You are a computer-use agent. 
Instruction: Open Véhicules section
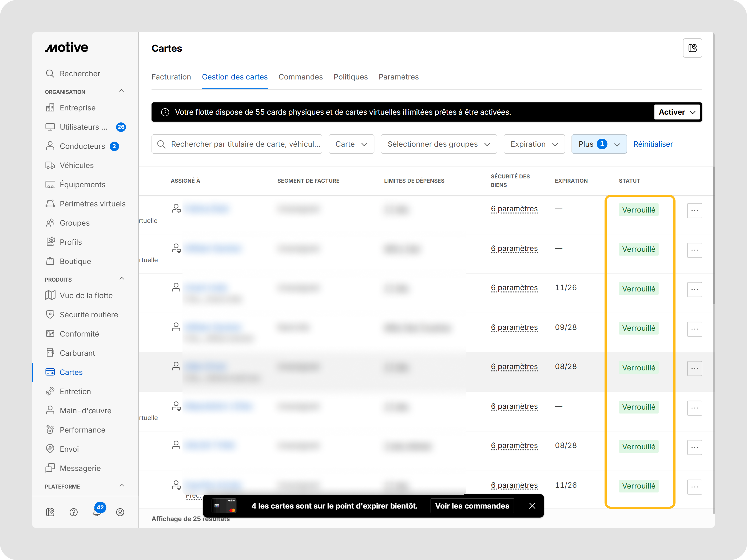click(x=70, y=165)
